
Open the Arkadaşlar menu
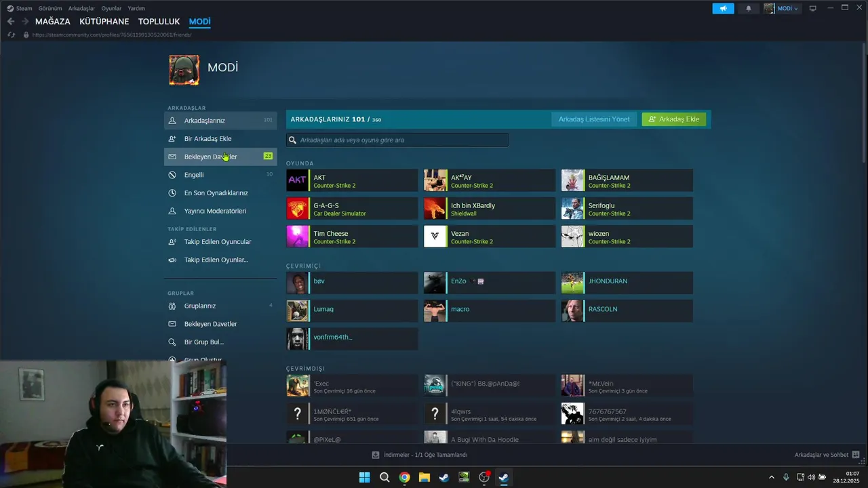(81, 8)
